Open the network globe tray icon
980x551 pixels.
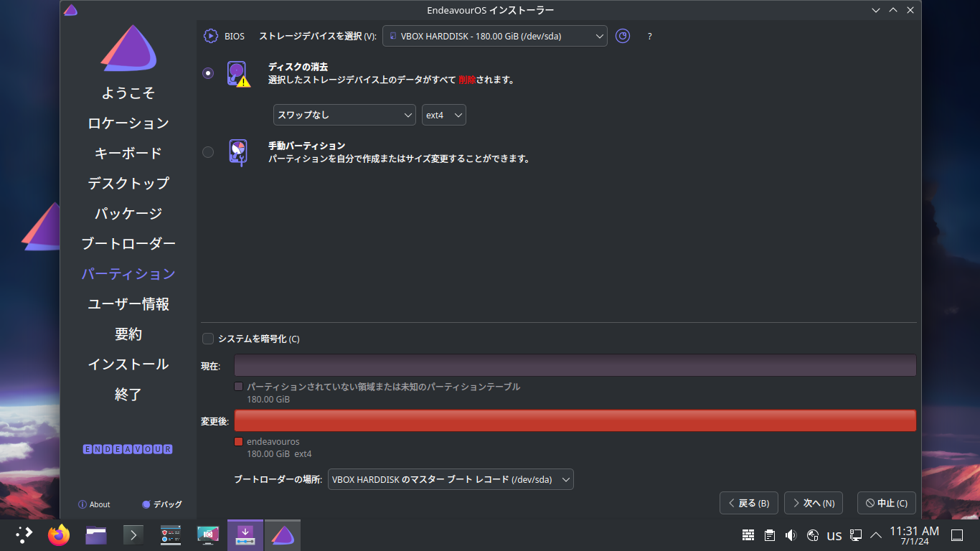pos(813,534)
